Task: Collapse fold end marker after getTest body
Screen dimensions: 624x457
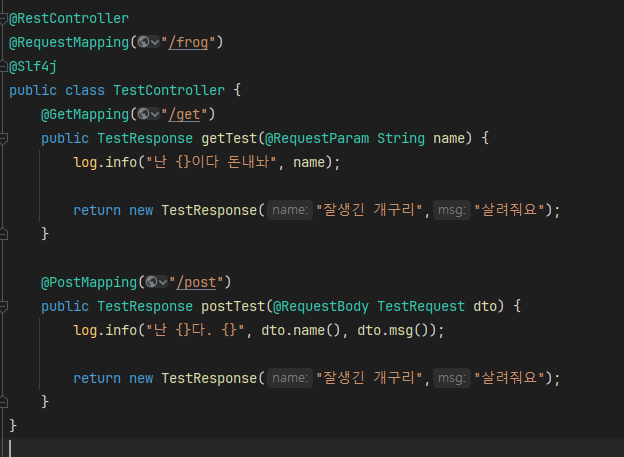Action: click(3, 234)
